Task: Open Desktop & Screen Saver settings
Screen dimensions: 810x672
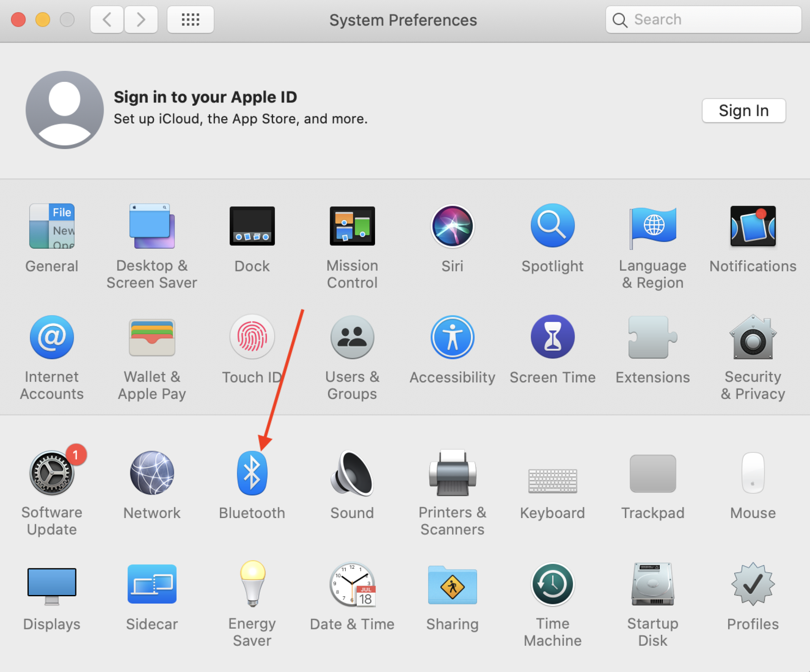Action: point(152,227)
